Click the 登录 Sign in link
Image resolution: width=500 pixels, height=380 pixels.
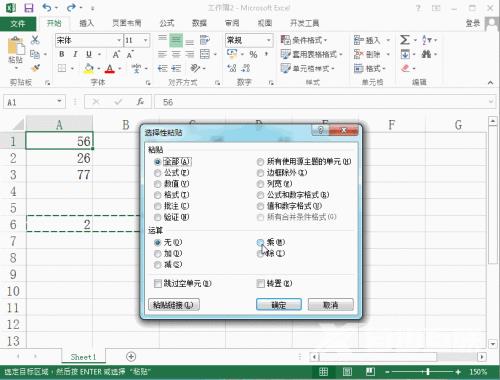[x=473, y=23]
